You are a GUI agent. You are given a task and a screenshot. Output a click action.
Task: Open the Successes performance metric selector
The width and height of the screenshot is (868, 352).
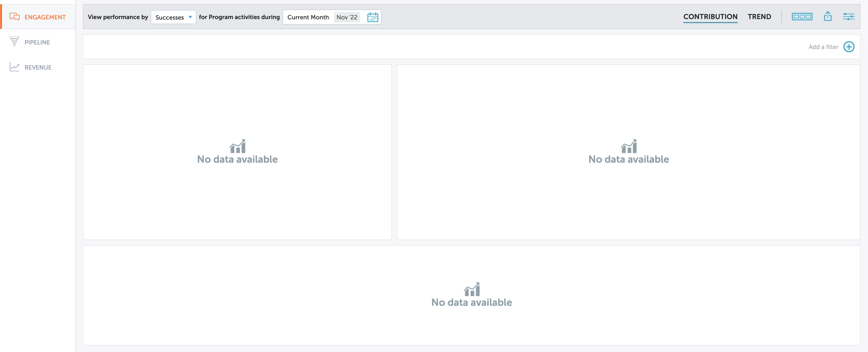[x=170, y=17]
